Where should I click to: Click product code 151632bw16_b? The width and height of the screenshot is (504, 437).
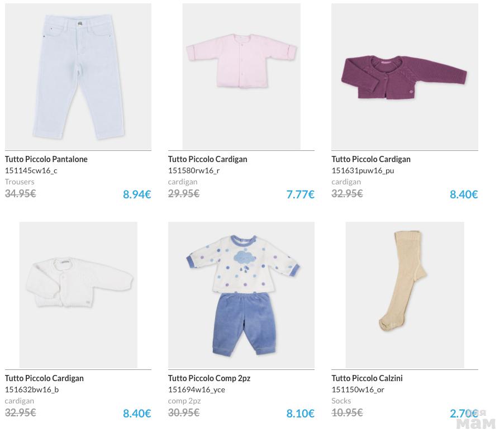[x=32, y=389]
